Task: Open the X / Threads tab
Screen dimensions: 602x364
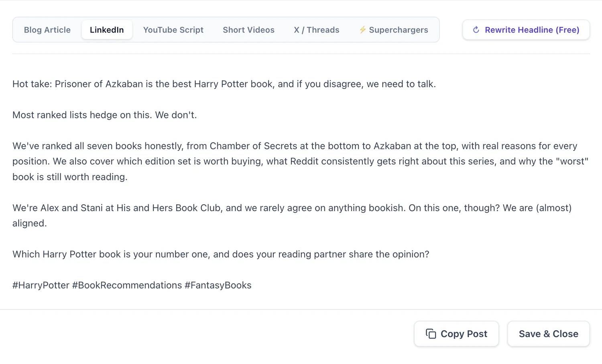Action: [317, 30]
